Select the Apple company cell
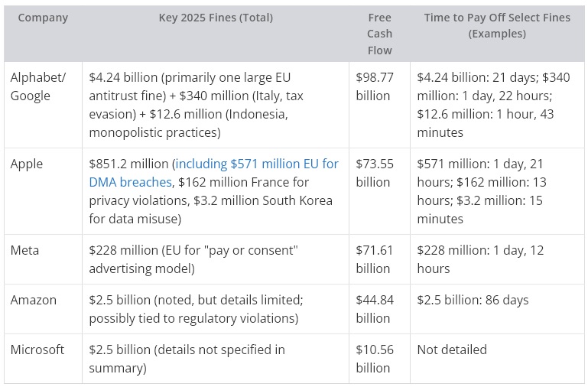588x387 pixels. click(27, 164)
